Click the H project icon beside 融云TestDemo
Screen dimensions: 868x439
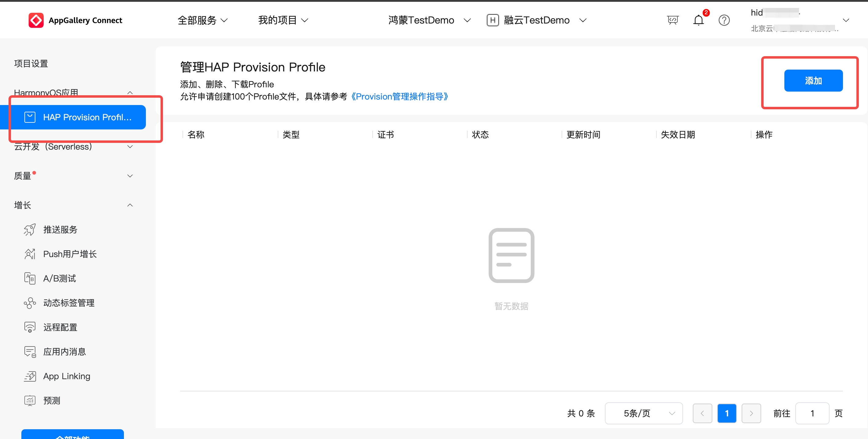(492, 20)
